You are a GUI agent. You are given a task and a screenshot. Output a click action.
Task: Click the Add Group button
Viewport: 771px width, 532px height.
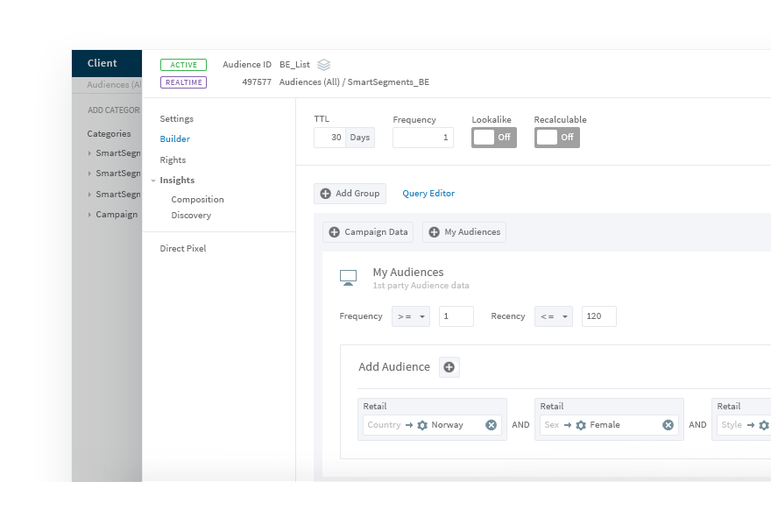pyautogui.click(x=350, y=193)
